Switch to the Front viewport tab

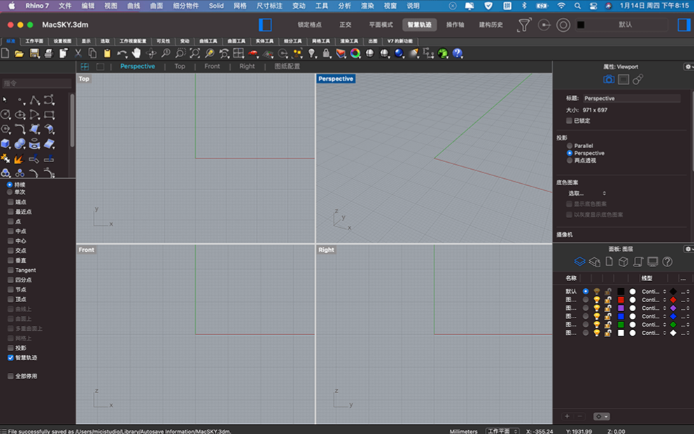(212, 66)
